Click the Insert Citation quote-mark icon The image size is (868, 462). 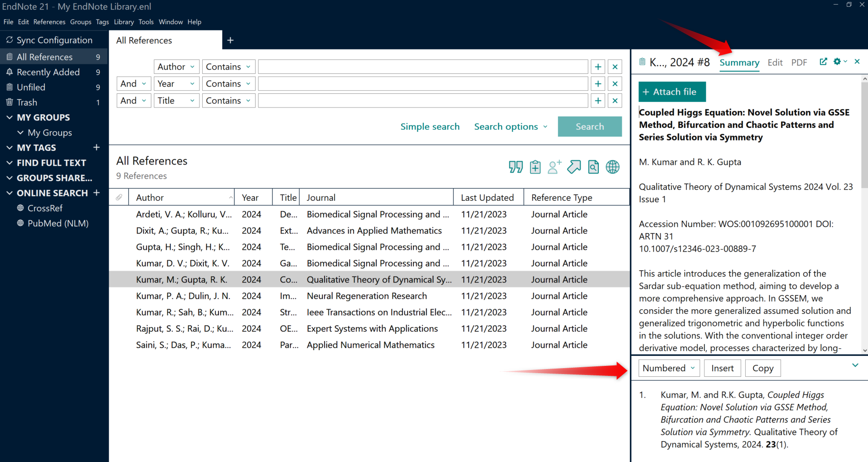coord(515,167)
